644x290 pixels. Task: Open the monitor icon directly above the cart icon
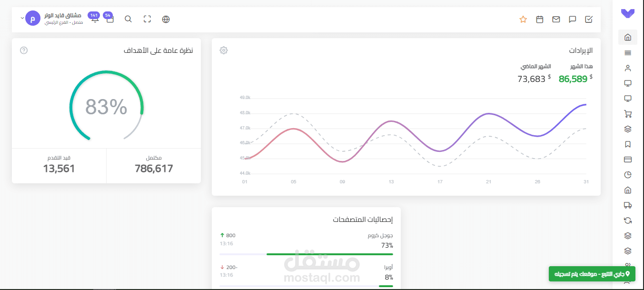click(628, 99)
